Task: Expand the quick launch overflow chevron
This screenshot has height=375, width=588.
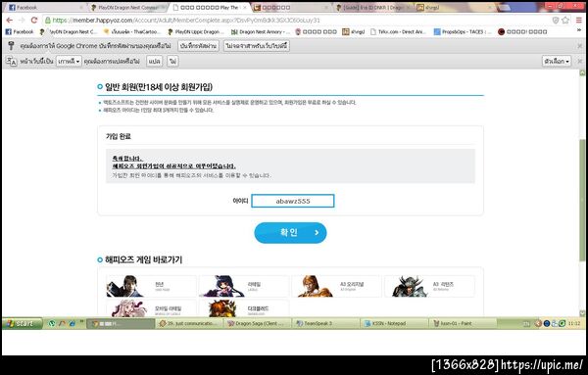Action: tap(81, 322)
